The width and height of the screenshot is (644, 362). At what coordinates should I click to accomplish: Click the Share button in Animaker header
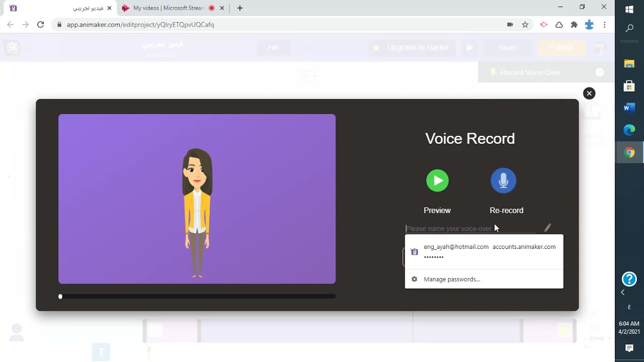coord(508,48)
